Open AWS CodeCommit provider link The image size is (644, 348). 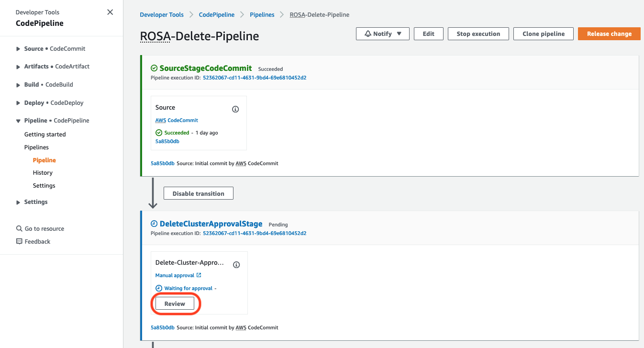point(177,120)
